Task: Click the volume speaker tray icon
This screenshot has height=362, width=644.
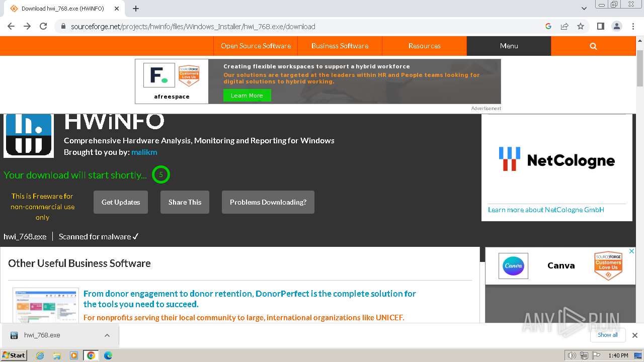Action: click(572, 355)
